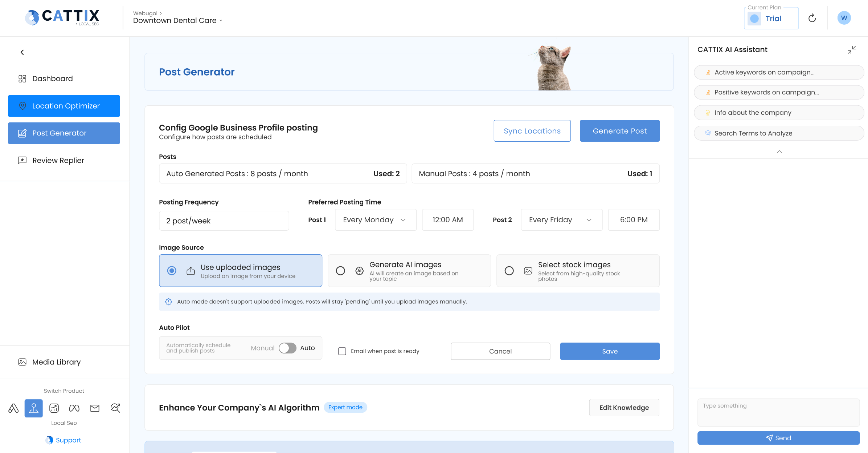Collapse the AI Assistant suggestions with the chevron

(x=779, y=151)
